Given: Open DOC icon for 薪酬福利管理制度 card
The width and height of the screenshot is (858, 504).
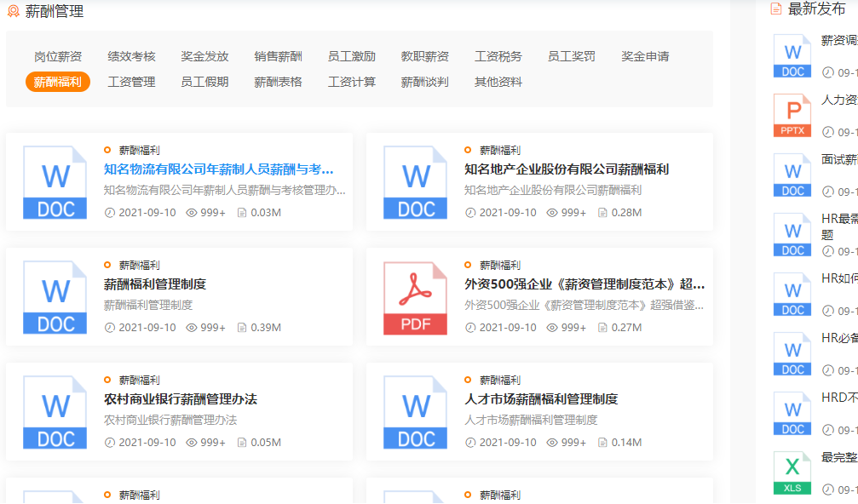Looking at the screenshot, I should pos(55,297).
